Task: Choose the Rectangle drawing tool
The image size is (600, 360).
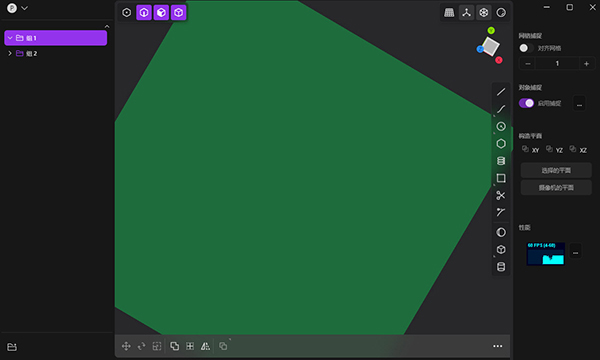Action: tap(501, 178)
